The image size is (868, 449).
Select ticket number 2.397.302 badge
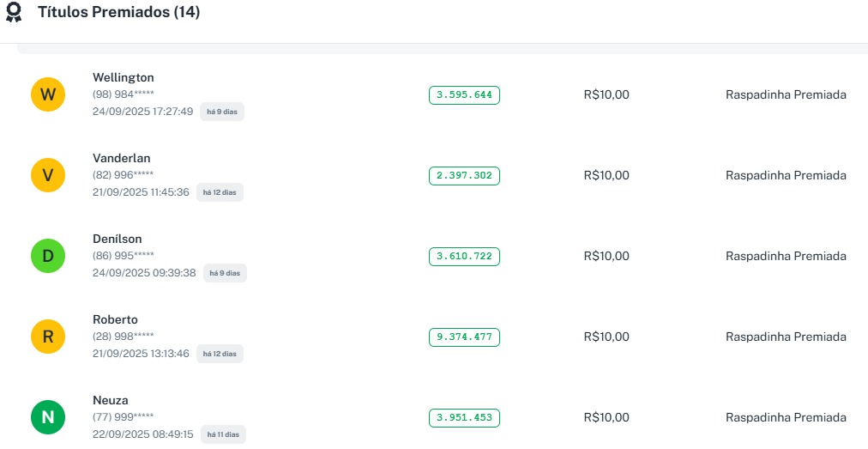point(464,175)
